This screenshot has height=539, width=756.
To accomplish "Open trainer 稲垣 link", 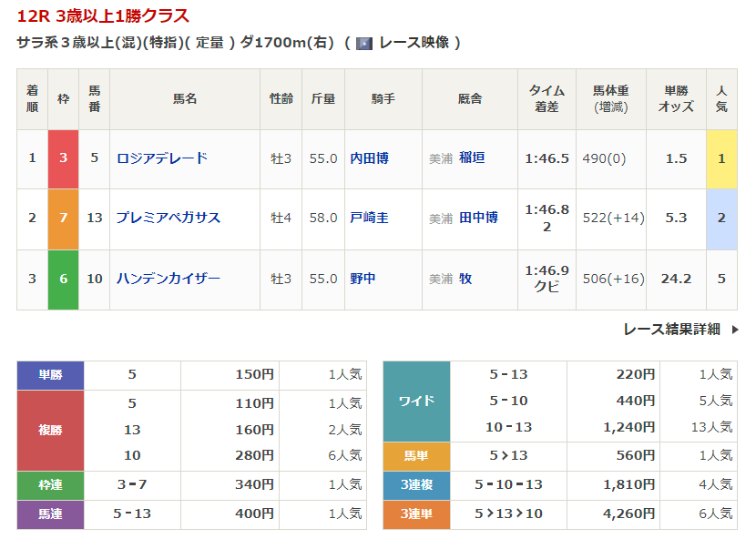I will [x=472, y=158].
